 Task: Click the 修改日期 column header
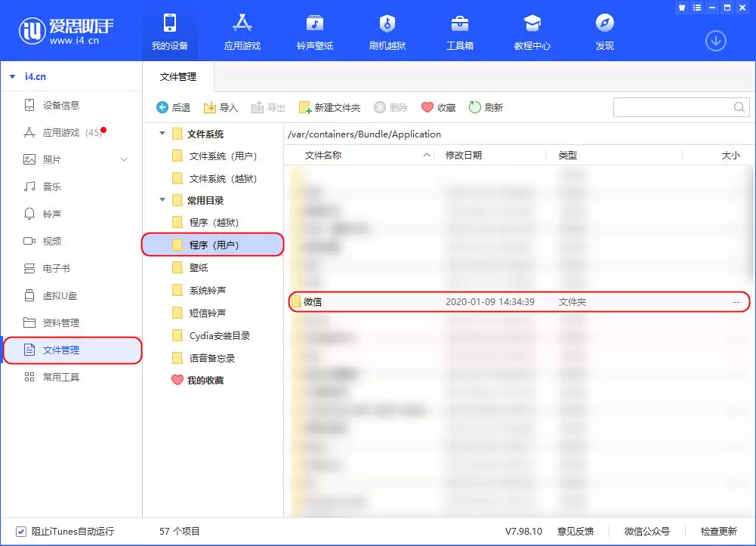click(x=463, y=155)
